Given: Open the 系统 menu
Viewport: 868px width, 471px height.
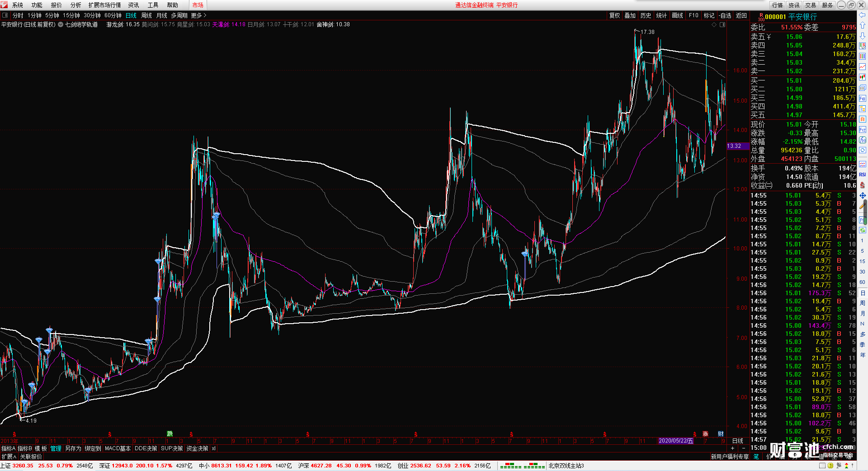Looking at the screenshot, I should (x=18, y=5).
